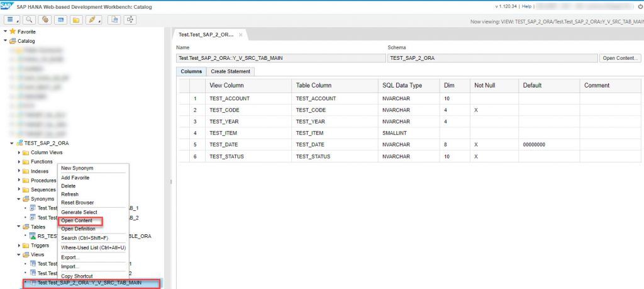Expand the Sequences folder
Viewport: 644px width, 289px height.
[x=19, y=190]
